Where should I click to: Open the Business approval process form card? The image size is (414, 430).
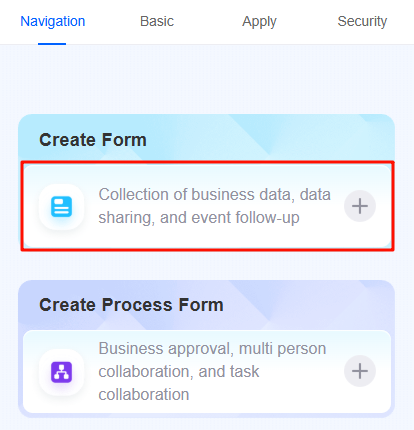click(207, 372)
